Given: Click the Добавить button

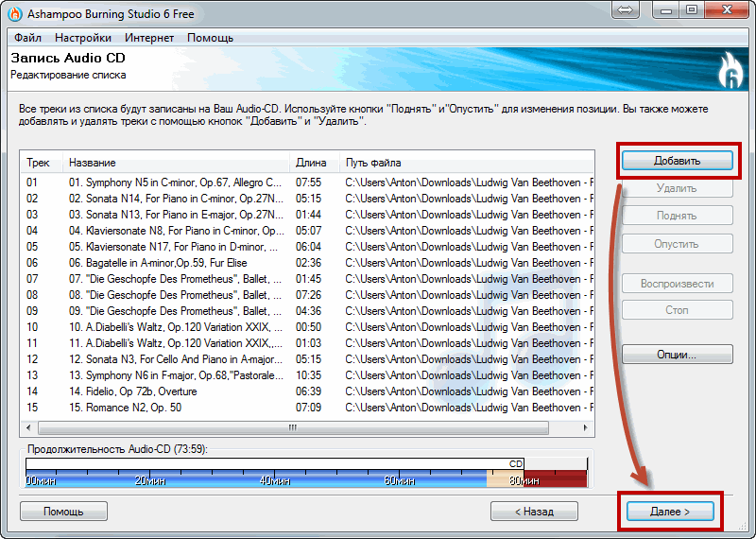Looking at the screenshot, I should tap(677, 161).
